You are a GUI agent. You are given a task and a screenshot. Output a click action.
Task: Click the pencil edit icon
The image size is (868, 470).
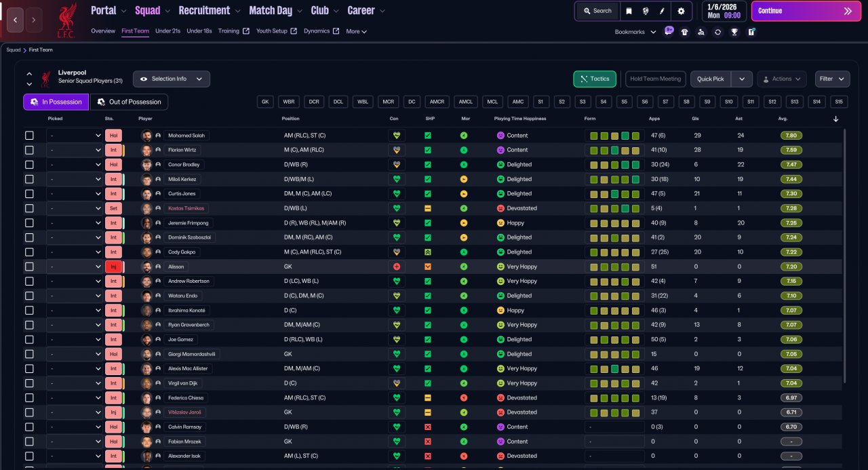[x=663, y=11]
